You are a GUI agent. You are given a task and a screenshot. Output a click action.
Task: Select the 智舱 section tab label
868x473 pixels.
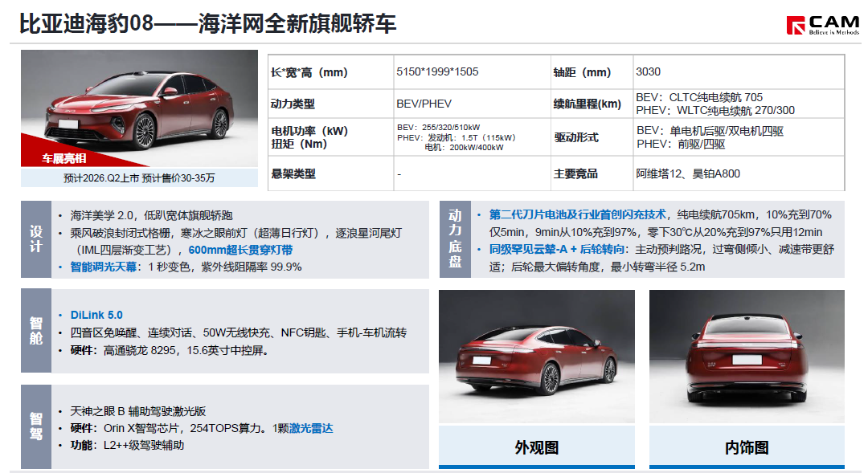click(36, 330)
